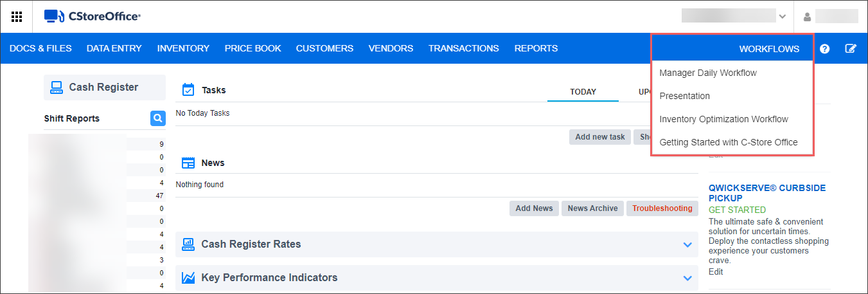Expand the Key Performance Indicators section
The height and width of the screenshot is (294, 868).
tap(687, 278)
